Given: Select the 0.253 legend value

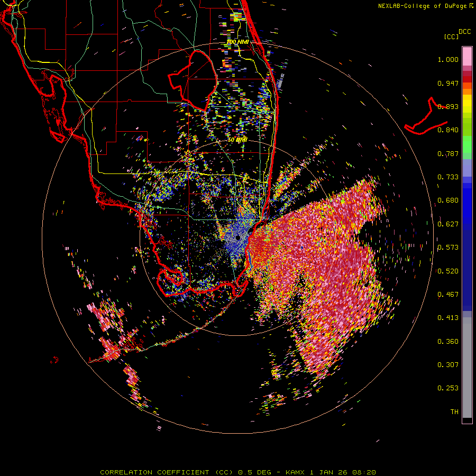Looking at the screenshot, I should 448,388.
